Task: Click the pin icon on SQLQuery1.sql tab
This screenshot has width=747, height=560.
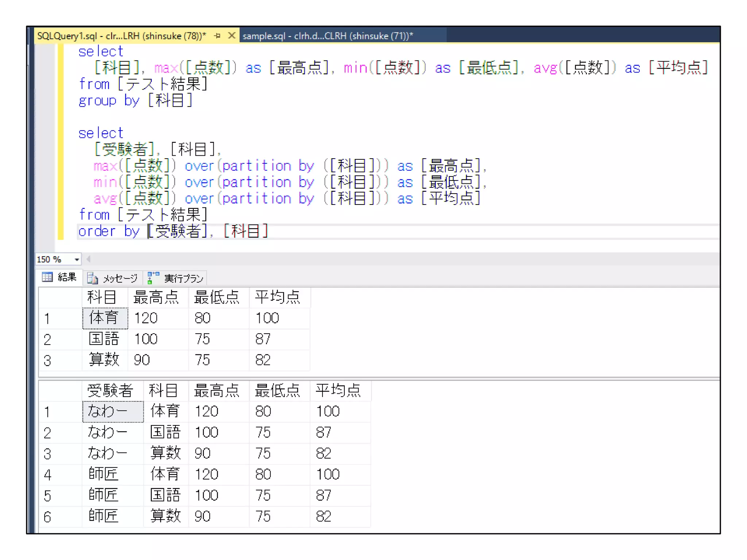Action: pos(217,36)
